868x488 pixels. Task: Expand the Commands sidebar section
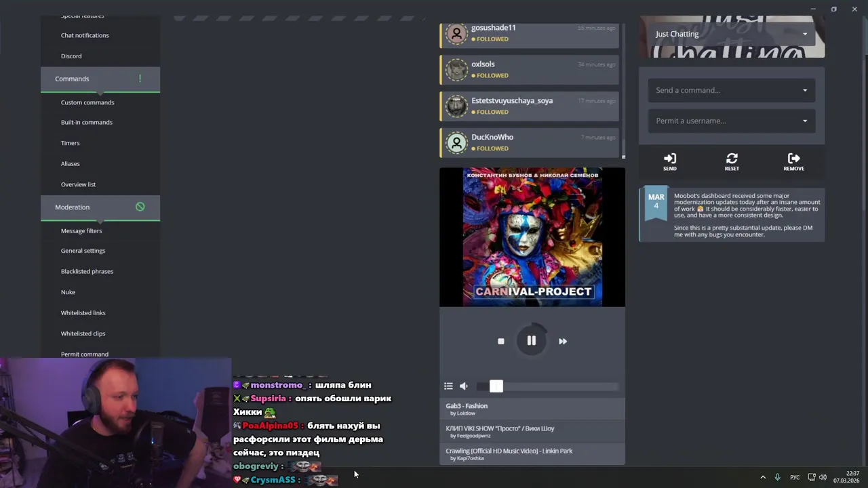click(100, 79)
